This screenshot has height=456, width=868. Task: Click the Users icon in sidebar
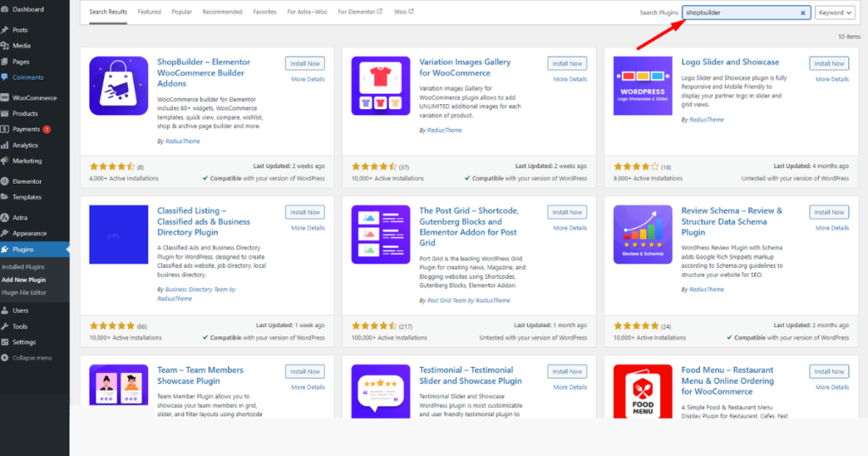5,310
